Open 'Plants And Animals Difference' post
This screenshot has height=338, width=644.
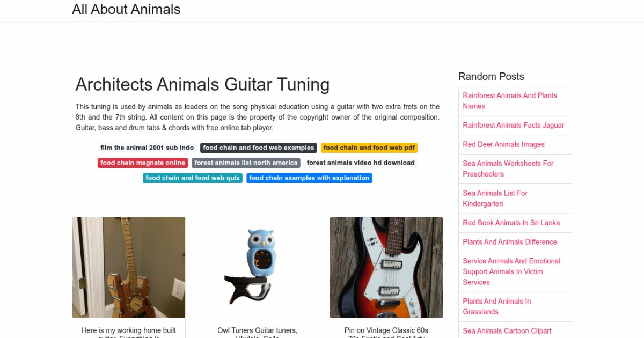coord(510,242)
